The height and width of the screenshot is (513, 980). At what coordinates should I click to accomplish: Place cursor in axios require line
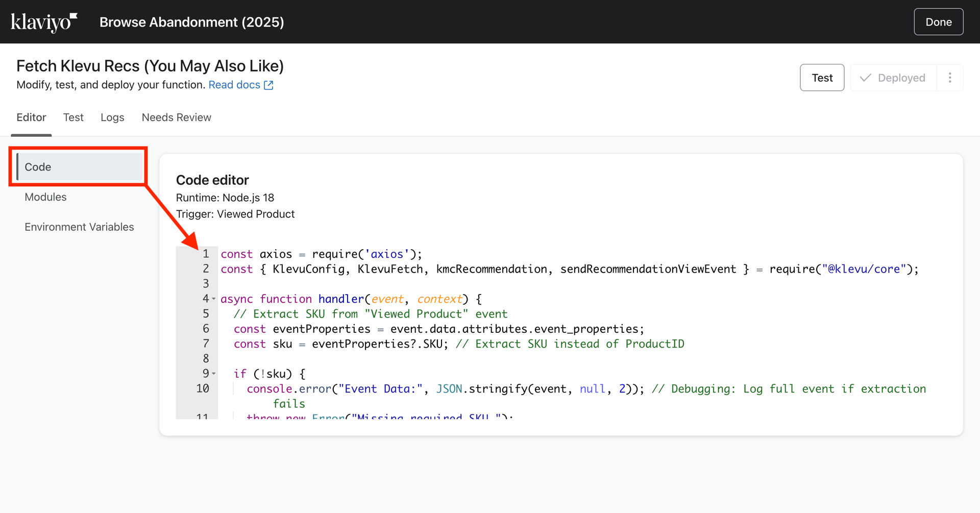coord(322,254)
